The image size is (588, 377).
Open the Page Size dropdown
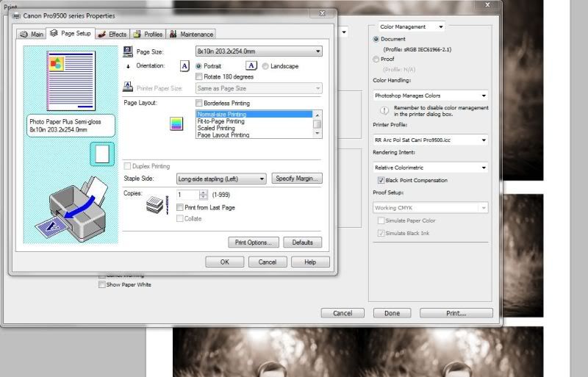(258, 51)
